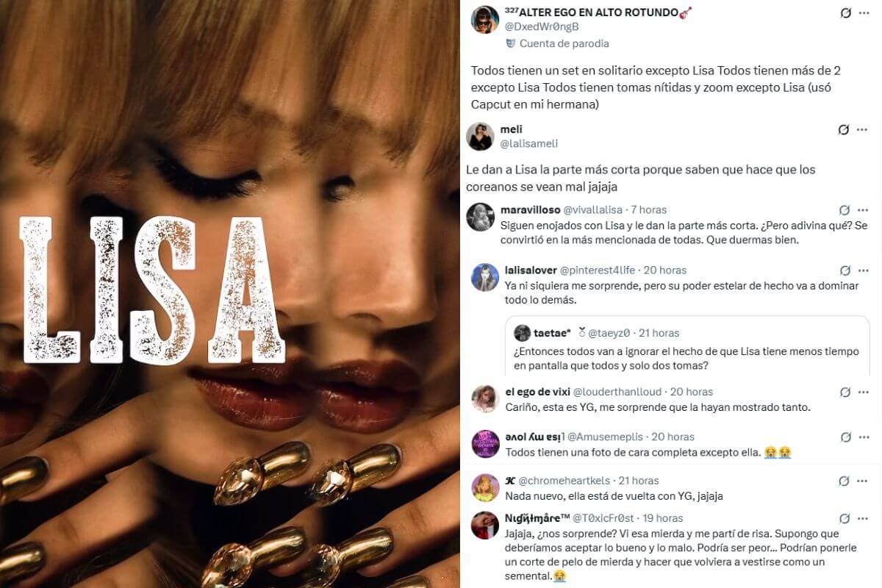The image size is (882, 588).
Task: Select Grok icon on chromeheartkels tweet
Action: [845, 481]
